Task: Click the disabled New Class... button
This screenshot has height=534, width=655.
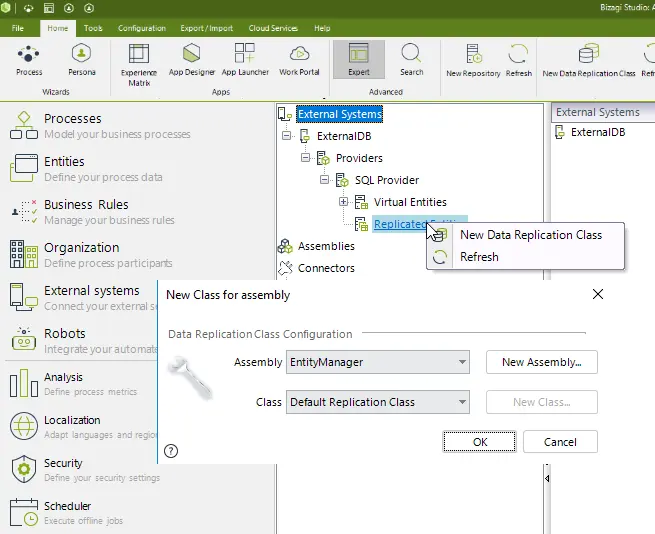Action: 542,402
